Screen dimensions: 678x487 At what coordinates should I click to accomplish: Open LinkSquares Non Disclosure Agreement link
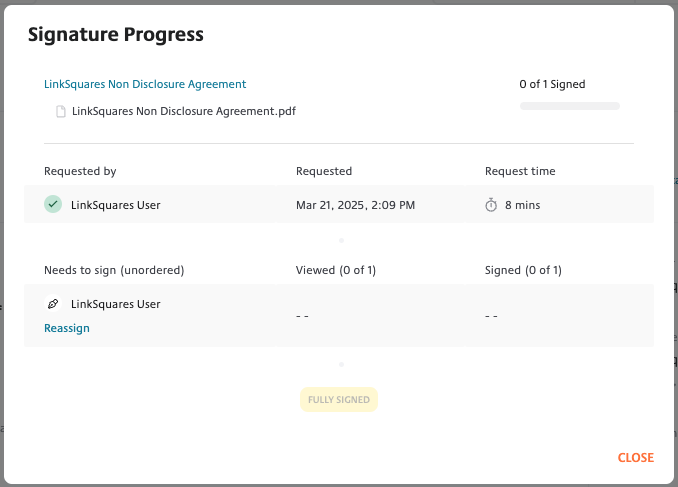click(145, 84)
